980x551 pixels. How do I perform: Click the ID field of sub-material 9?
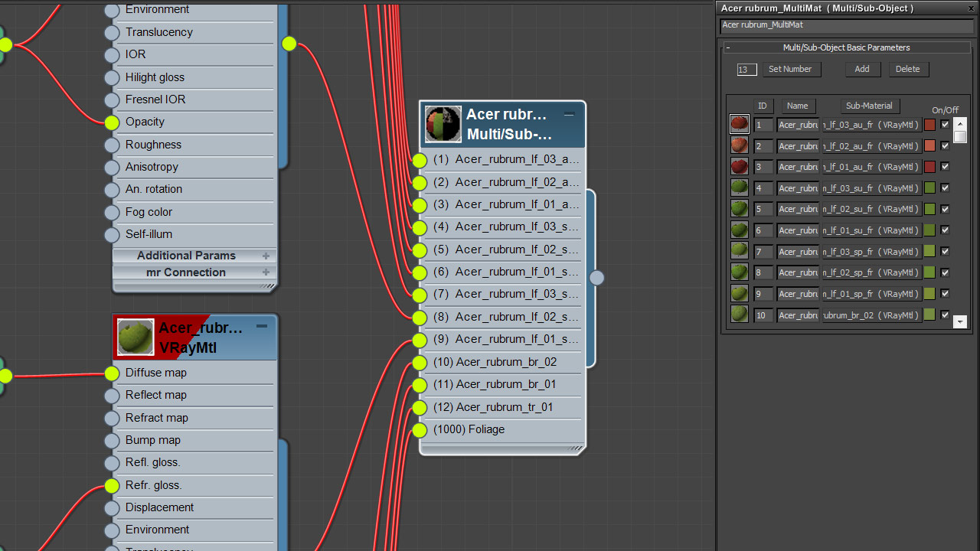pos(763,293)
